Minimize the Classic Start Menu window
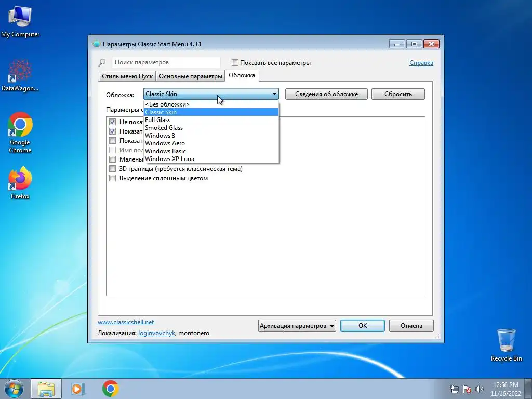 pyautogui.click(x=397, y=44)
